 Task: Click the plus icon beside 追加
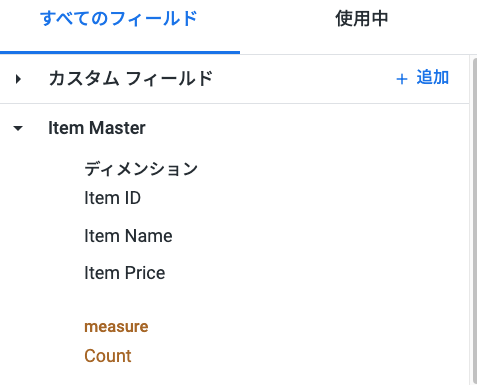402,79
